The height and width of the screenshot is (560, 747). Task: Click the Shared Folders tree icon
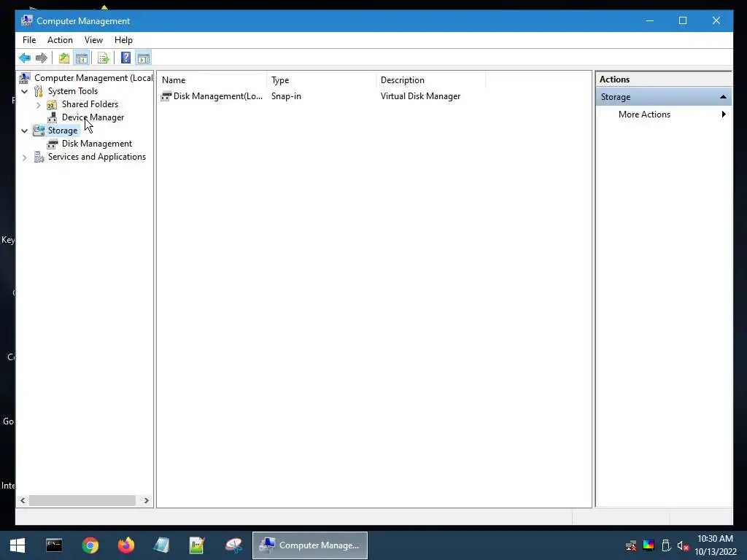[52, 104]
